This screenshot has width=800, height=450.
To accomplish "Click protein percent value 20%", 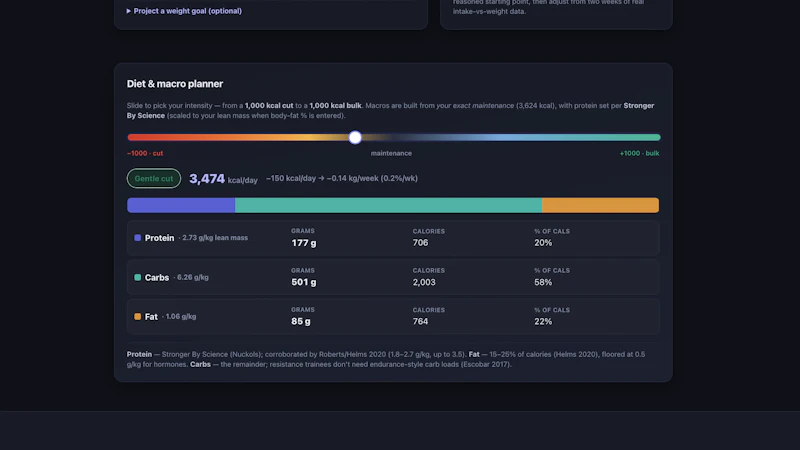I will coord(543,243).
